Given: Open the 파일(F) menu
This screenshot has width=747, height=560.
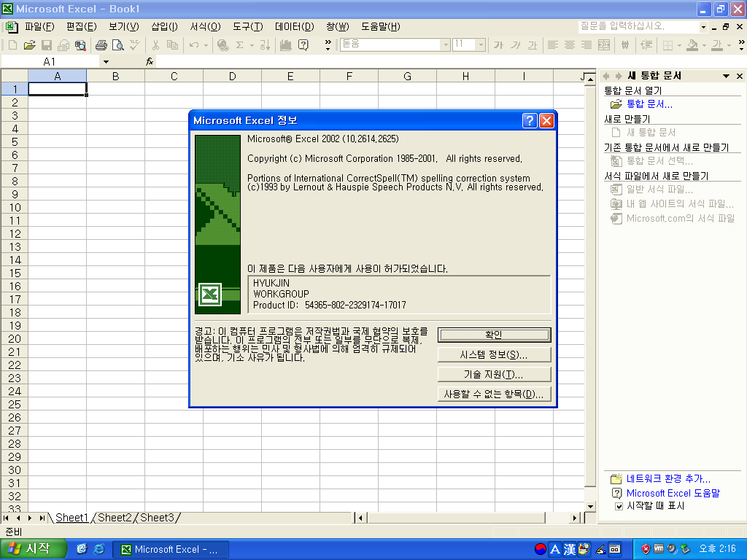Looking at the screenshot, I should 40,27.
